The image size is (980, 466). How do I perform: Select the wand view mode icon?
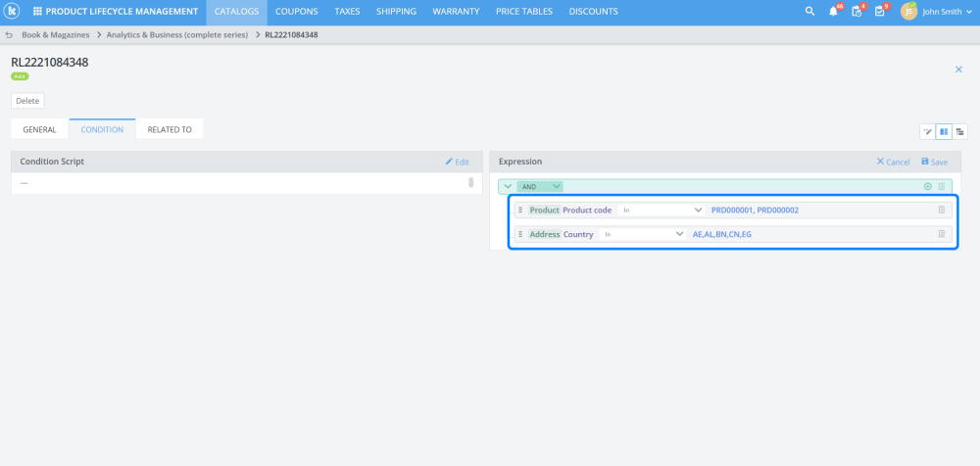pos(927,132)
